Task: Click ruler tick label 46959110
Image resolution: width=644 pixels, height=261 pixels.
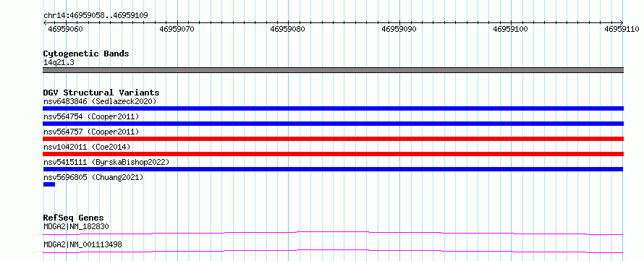Action: pyautogui.click(x=622, y=29)
